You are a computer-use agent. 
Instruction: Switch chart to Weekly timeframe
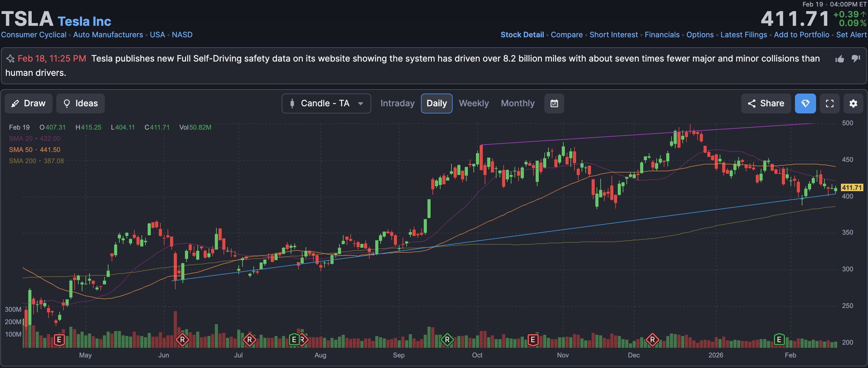point(473,103)
